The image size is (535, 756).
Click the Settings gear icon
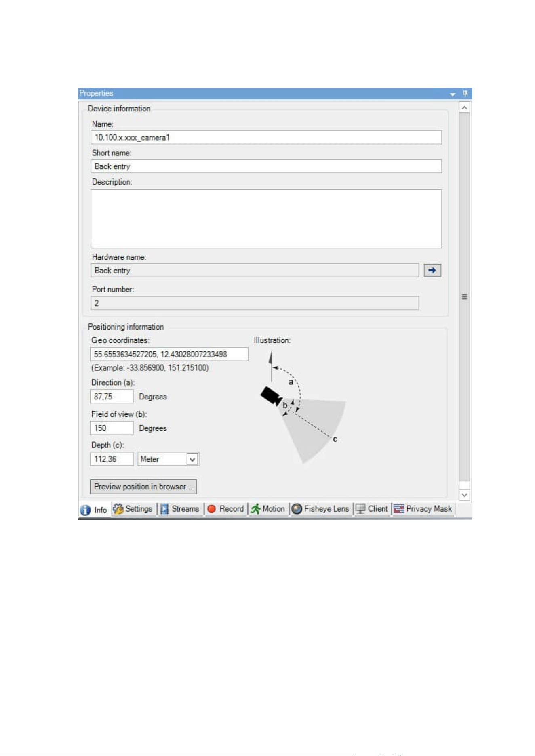tap(118, 509)
